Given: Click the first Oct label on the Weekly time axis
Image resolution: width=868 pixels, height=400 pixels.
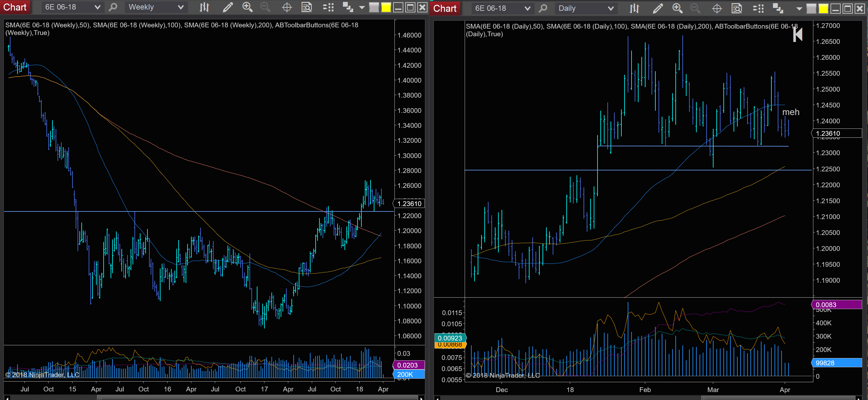Looking at the screenshot, I should 49,389.
